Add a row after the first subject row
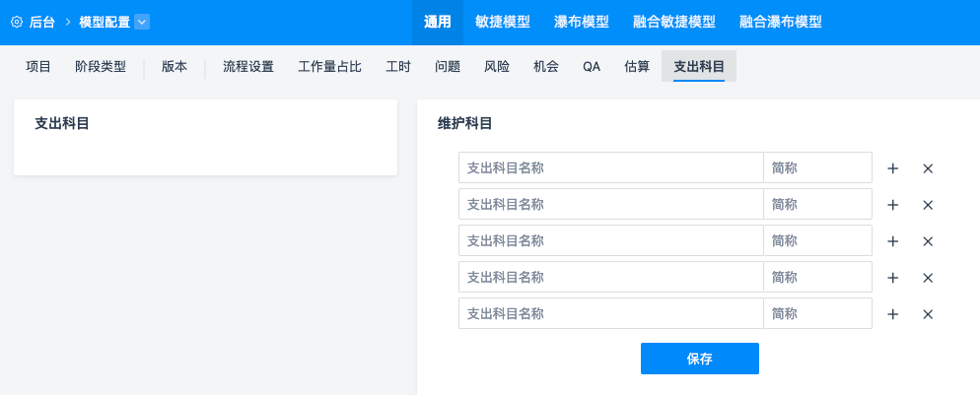Image resolution: width=980 pixels, height=395 pixels. click(x=893, y=168)
